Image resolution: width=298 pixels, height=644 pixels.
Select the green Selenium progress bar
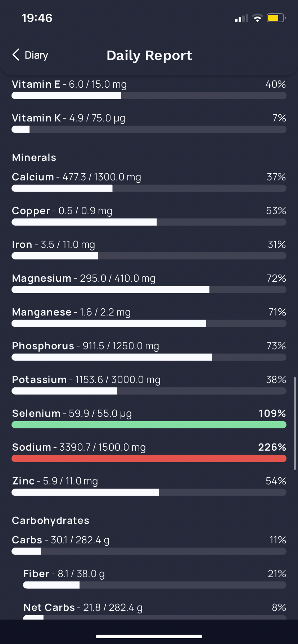point(149,425)
